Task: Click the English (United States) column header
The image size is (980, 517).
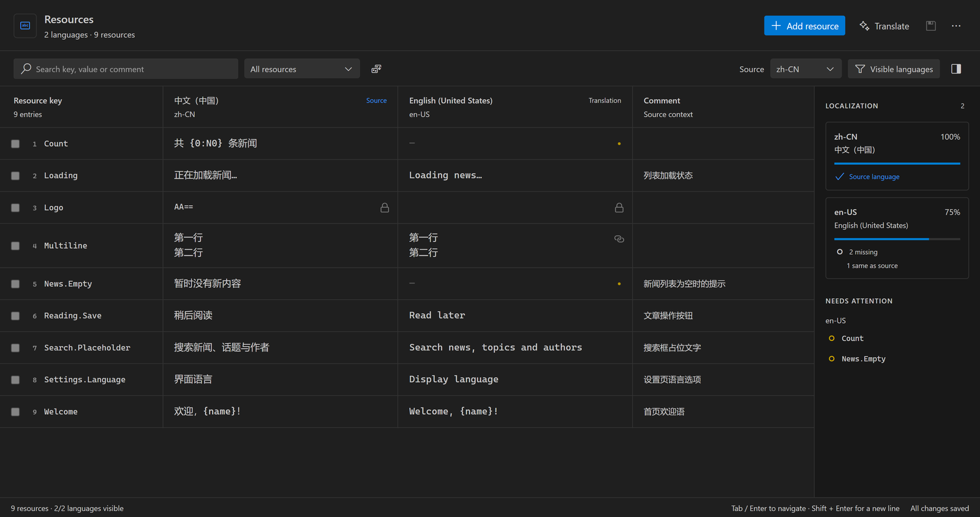Action: pos(515,107)
